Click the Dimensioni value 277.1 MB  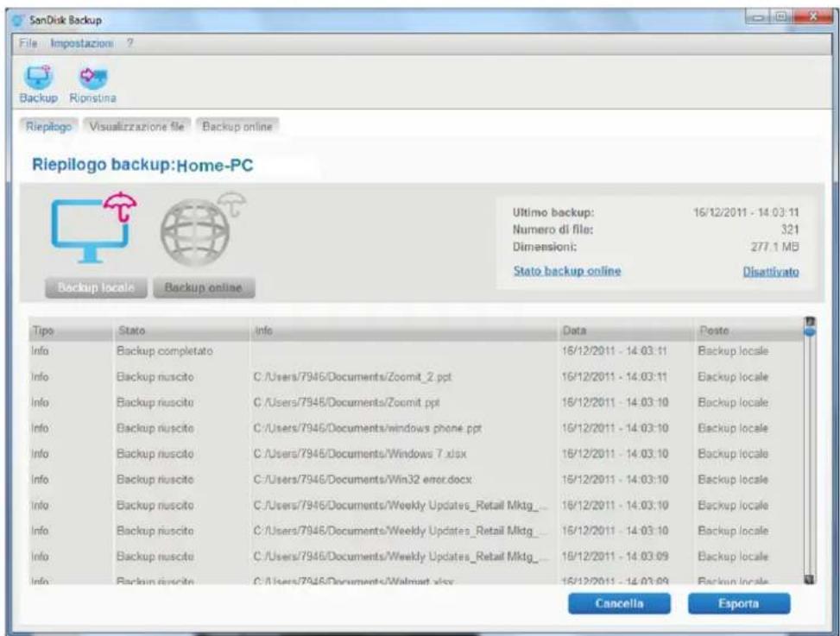point(775,247)
